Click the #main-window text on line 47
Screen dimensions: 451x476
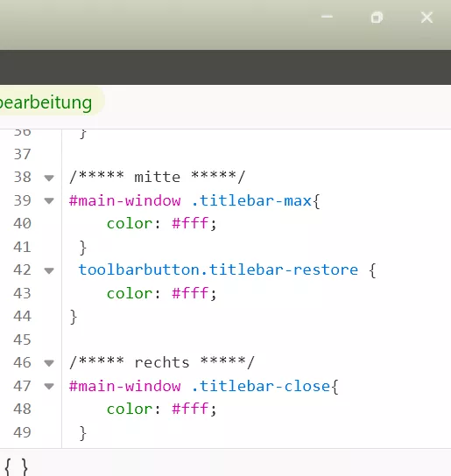point(125,386)
